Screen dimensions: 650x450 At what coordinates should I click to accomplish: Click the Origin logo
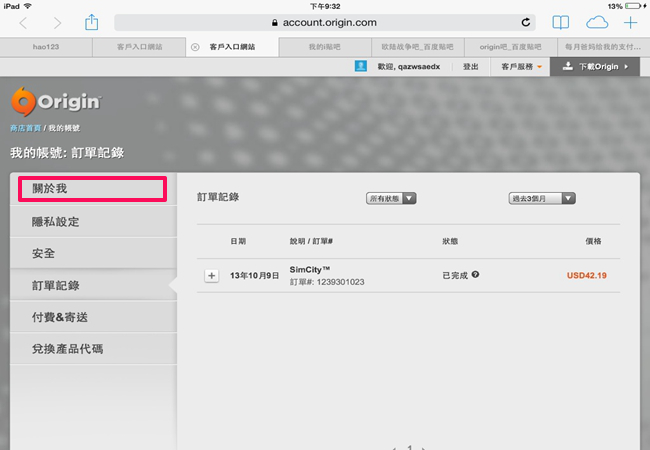(x=56, y=102)
